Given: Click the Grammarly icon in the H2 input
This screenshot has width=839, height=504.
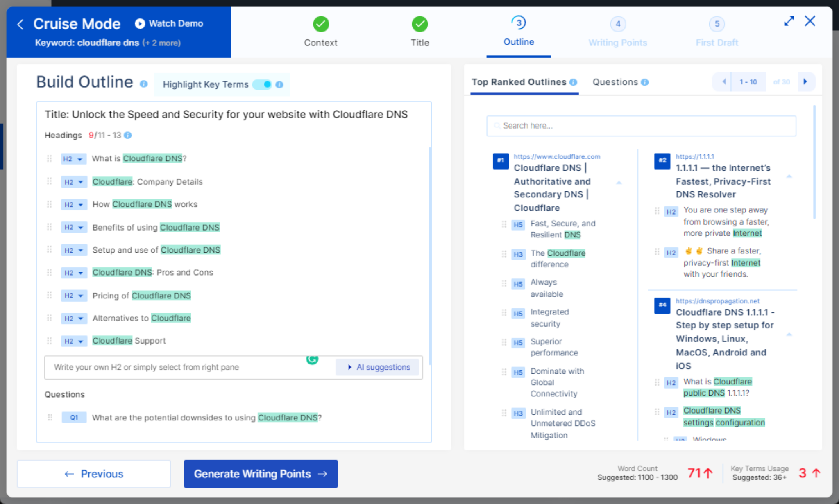Looking at the screenshot, I should tap(312, 359).
